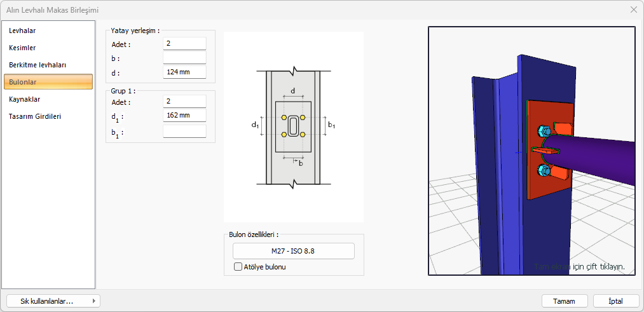644x312 pixels.
Task: Click the empty b1 field in Grup 1
Action: coord(184,132)
